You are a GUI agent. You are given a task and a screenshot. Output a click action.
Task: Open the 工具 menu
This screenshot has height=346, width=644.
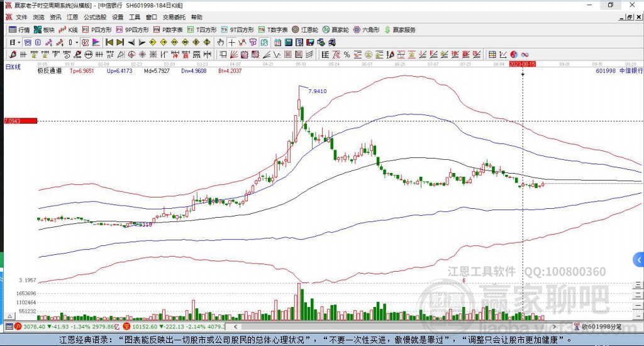[x=135, y=17]
